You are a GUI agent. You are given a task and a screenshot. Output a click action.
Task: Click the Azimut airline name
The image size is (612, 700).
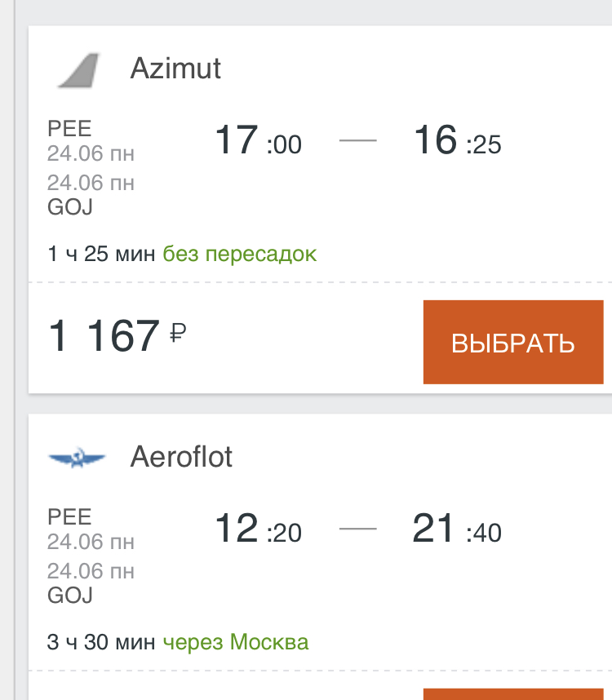(x=175, y=69)
